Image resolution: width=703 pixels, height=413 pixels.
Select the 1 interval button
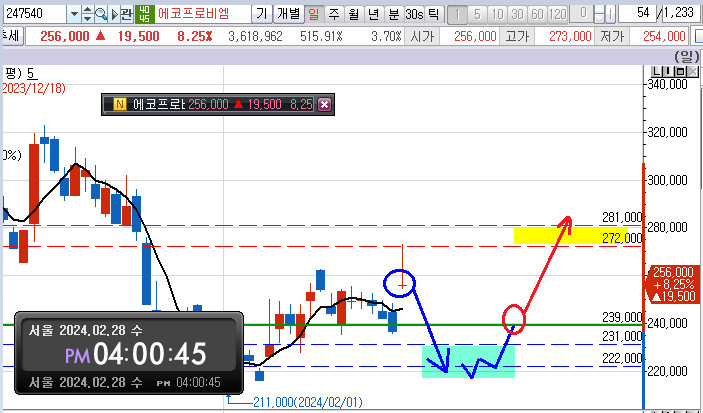pos(457,15)
